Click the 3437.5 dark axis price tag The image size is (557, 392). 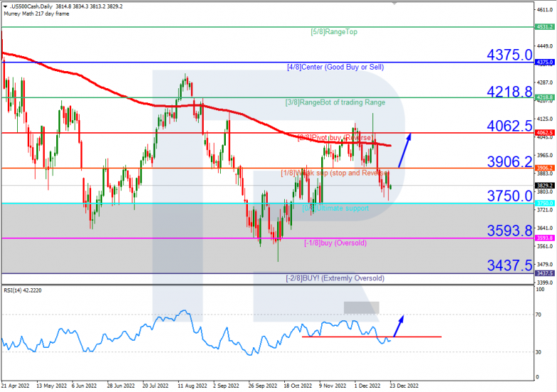click(x=544, y=273)
